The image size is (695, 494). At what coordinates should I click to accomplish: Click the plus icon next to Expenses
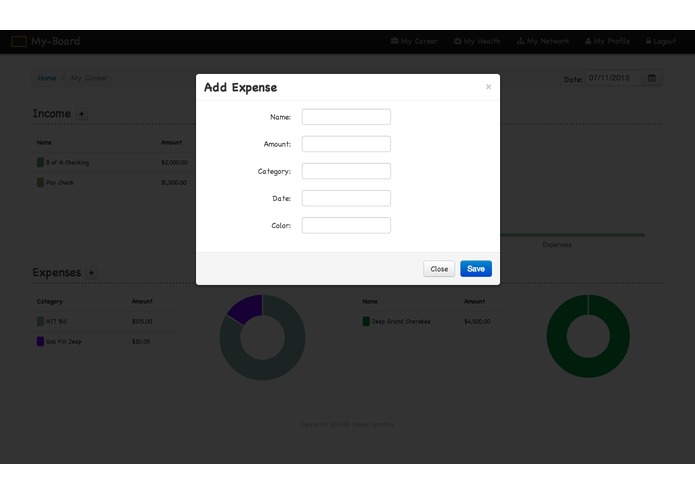pos(91,273)
